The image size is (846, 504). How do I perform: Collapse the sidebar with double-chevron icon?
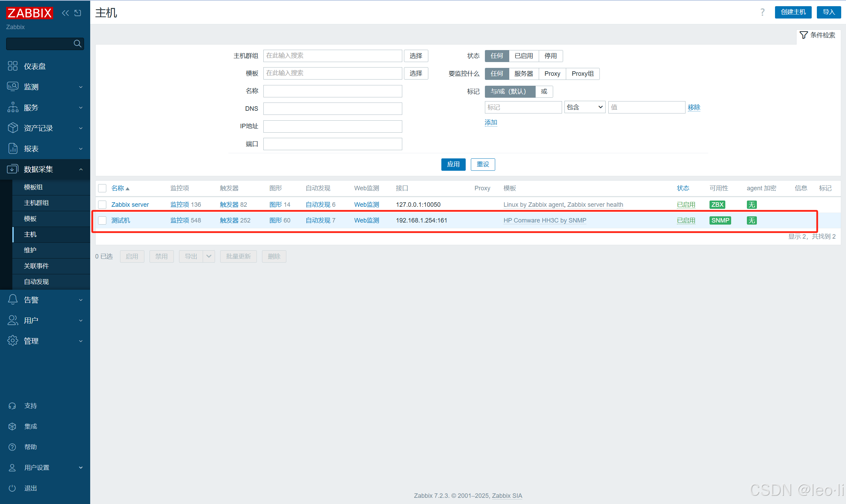pyautogui.click(x=65, y=13)
